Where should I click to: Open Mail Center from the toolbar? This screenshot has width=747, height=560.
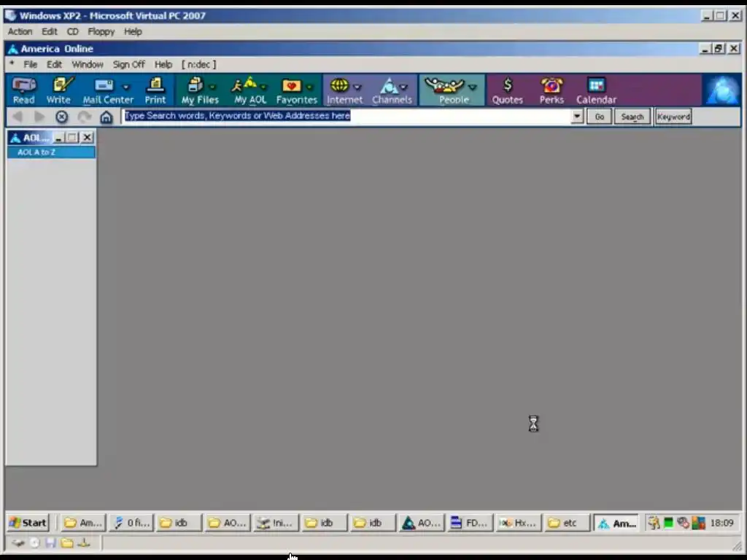coord(104,90)
